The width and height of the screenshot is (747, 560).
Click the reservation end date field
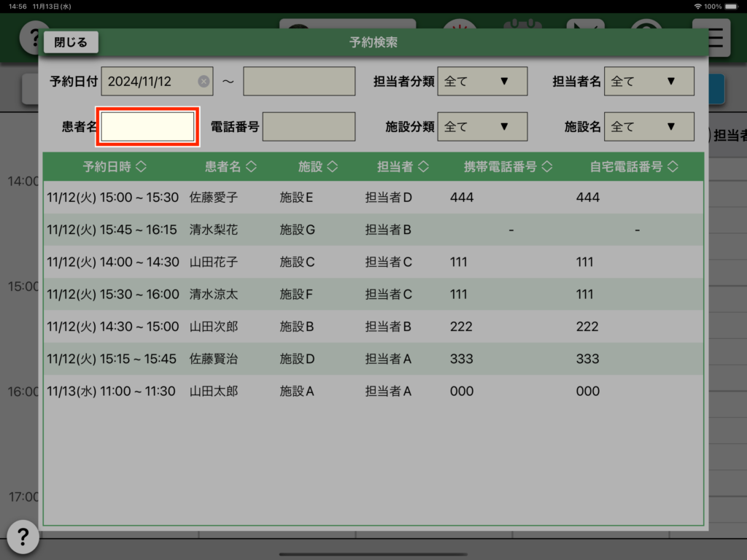point(299,82)
